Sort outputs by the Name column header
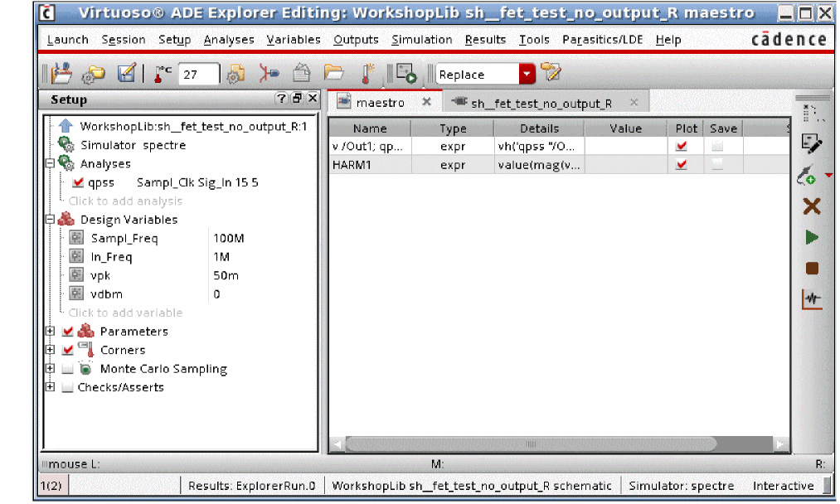 (x=370, y=128)
